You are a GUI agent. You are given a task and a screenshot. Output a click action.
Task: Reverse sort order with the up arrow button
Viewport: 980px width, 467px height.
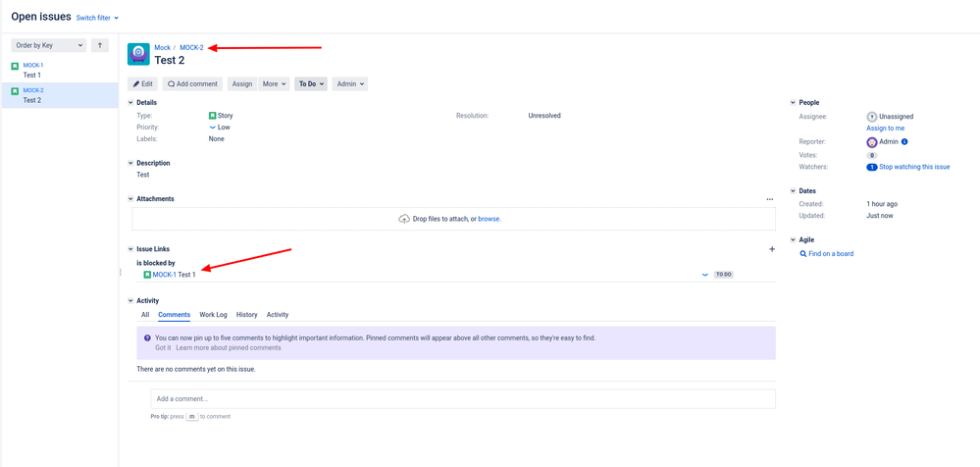[x=100, y=45]
